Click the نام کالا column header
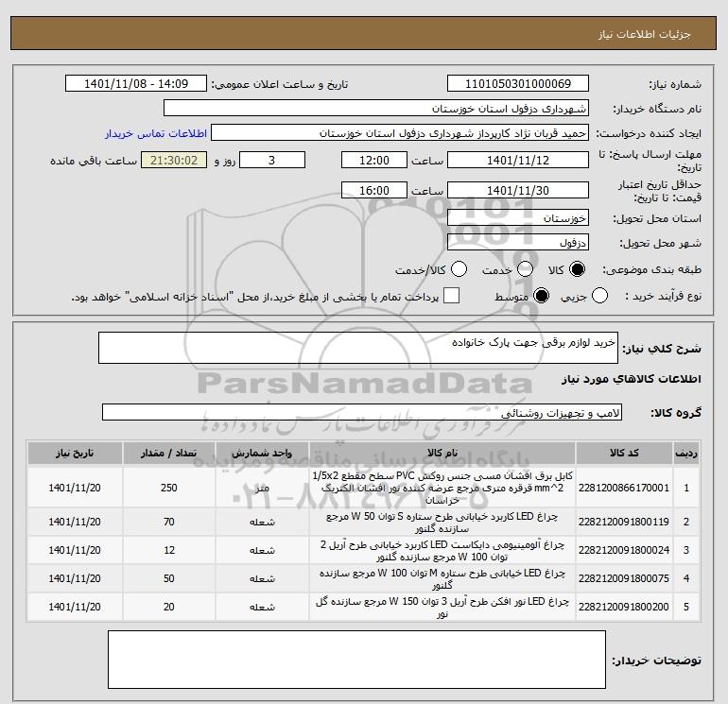 tap(442, 453)
